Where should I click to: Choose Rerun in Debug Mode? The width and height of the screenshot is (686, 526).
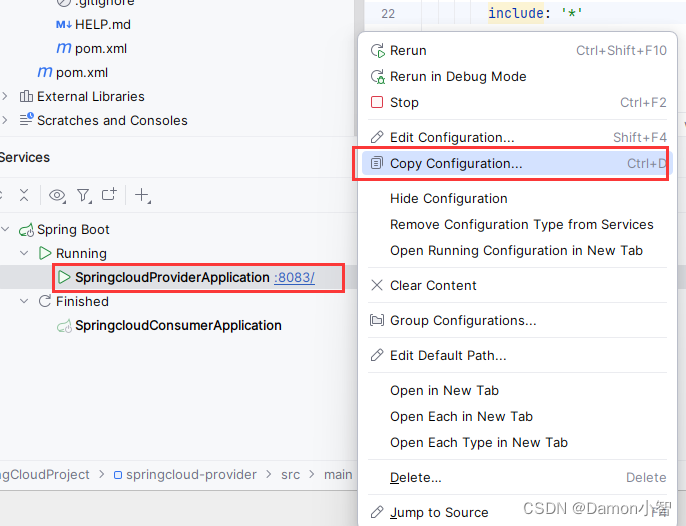(x=518, y=77)
